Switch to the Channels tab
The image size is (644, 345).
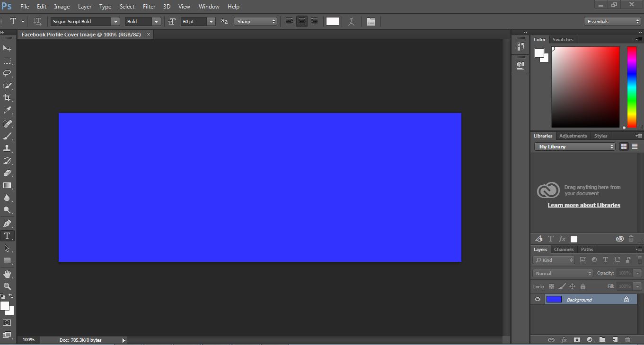(564, 249)
